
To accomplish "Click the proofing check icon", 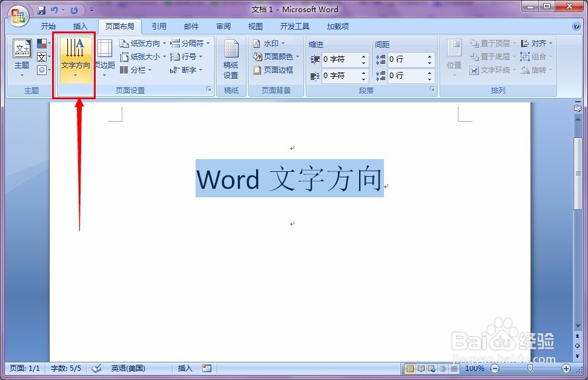I will (96, 369).
